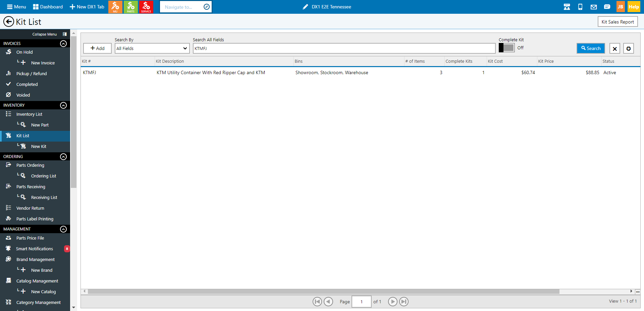Toggle the Complete Kit switch
644x311 pixels.
point(506,48)
